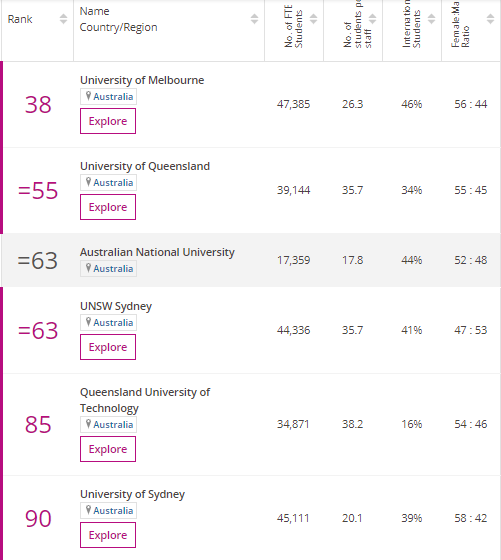Explore UNSW Sydney

(x=108, y=347)
